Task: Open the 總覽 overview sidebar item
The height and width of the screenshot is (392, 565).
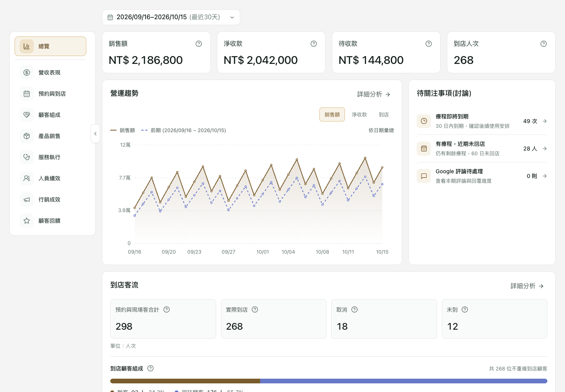Action: [50, 46]
